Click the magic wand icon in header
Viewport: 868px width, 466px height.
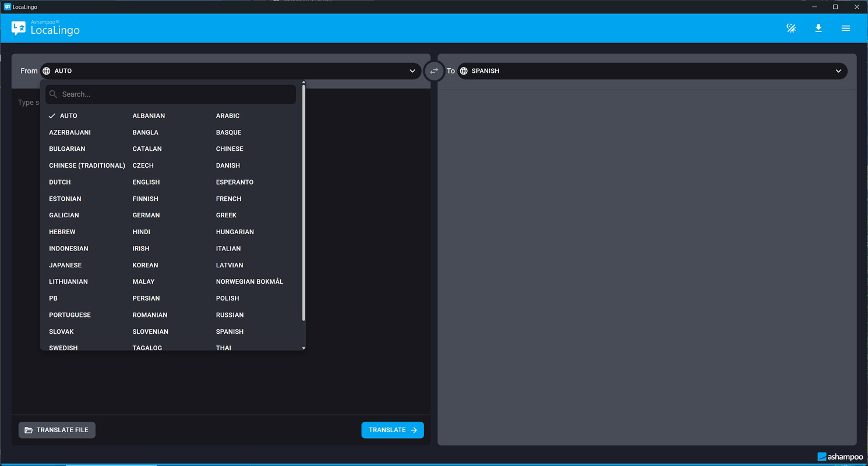pos(791,28)
